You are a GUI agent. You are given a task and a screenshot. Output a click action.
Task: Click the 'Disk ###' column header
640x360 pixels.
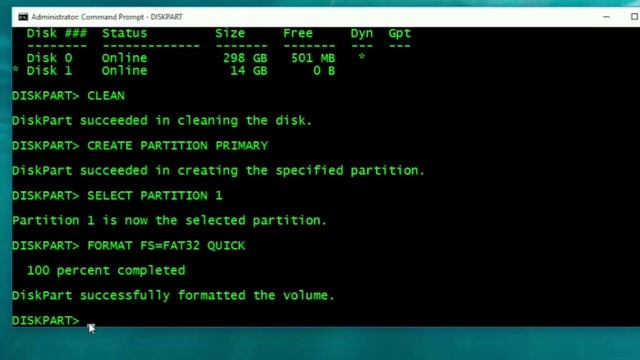click(57, 33)
